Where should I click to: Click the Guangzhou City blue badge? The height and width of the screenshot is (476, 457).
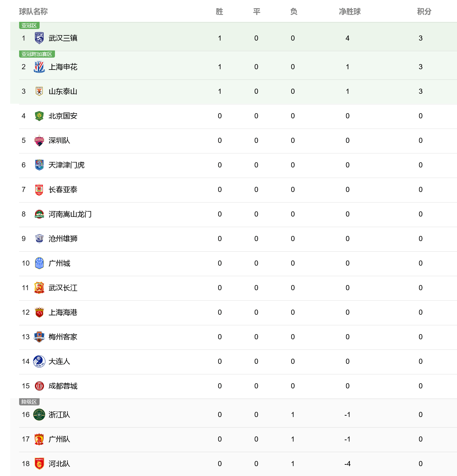point(39,263)
